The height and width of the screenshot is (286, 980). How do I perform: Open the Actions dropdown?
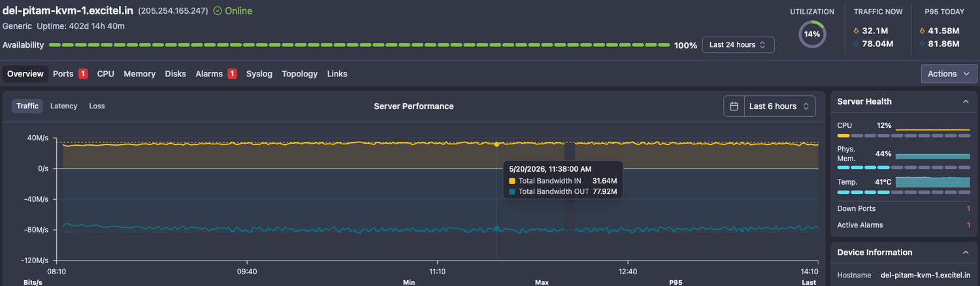tap(949, 74)
